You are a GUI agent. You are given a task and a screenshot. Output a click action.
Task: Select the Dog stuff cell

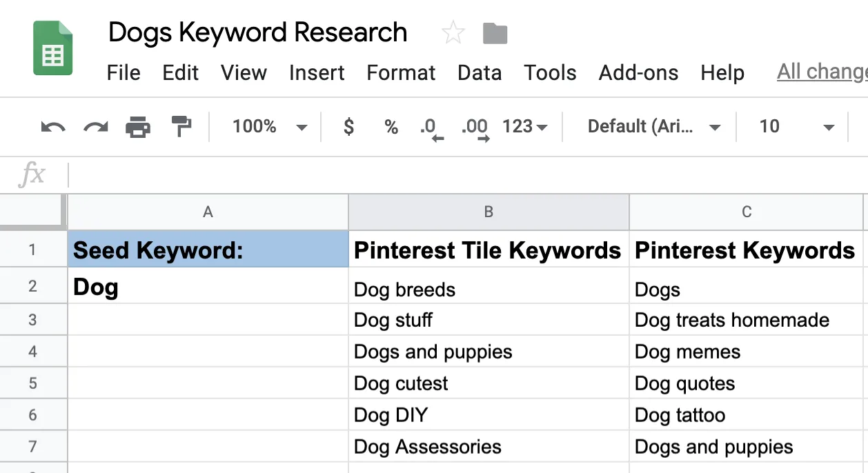pyautogui.click(x=489, y=320)
